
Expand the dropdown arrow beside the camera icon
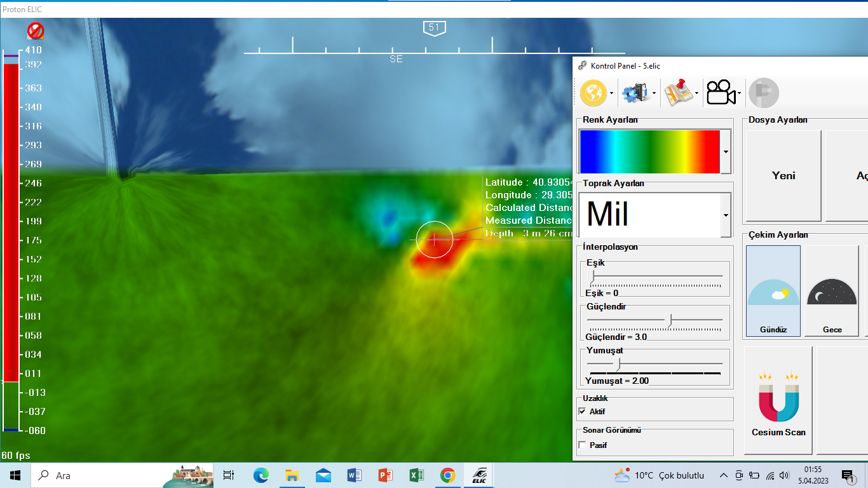[x=740, y=94]
